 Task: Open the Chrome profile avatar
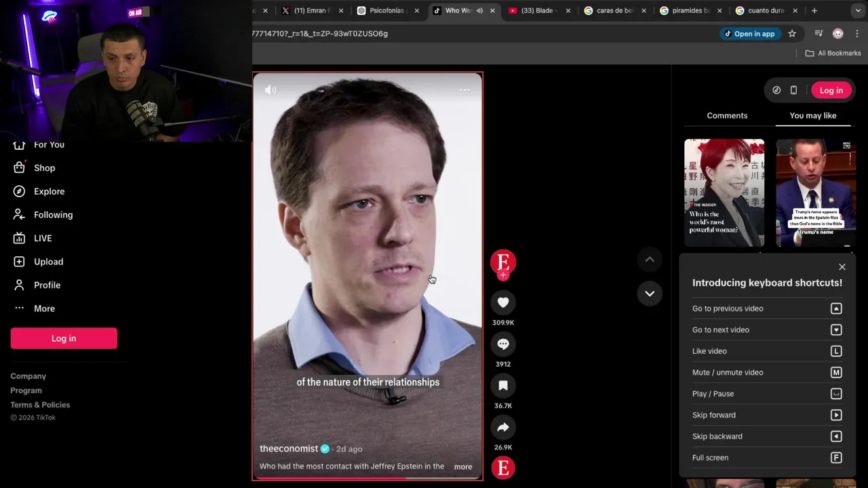pos(838,33)
